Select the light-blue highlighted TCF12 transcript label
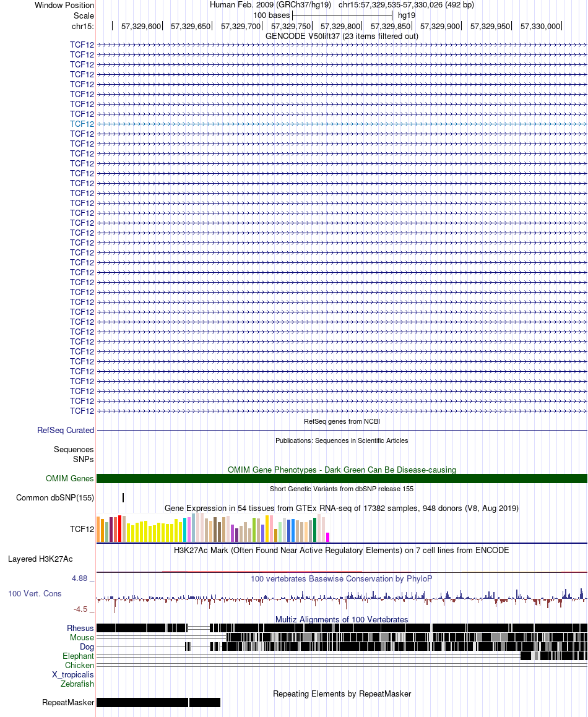588x717 pixels. [x=82, y=124]
